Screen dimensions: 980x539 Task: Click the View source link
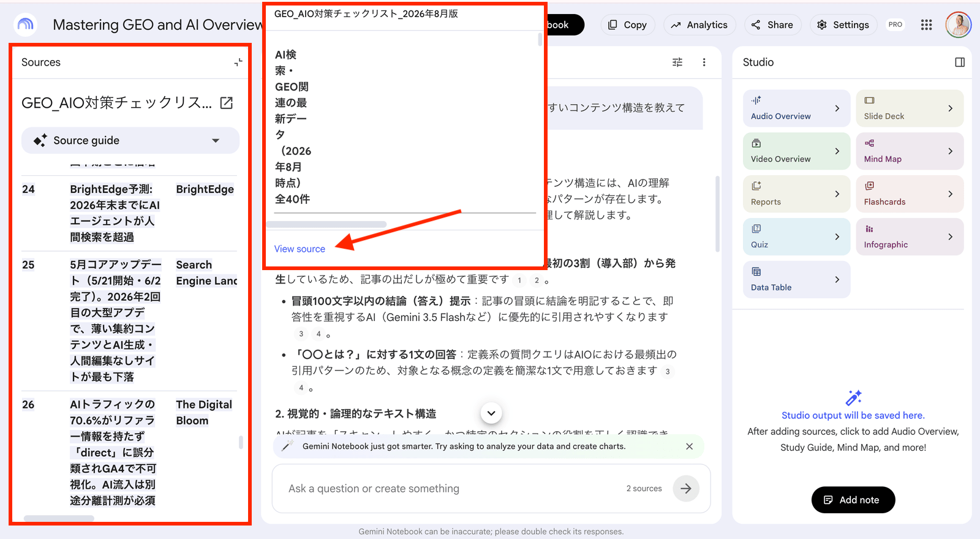(300, 249)
